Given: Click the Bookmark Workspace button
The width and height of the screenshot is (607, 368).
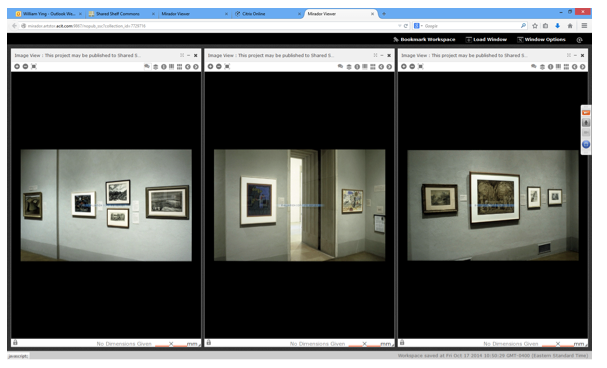Looking at the screenshot, I should [x=424, y=39].
